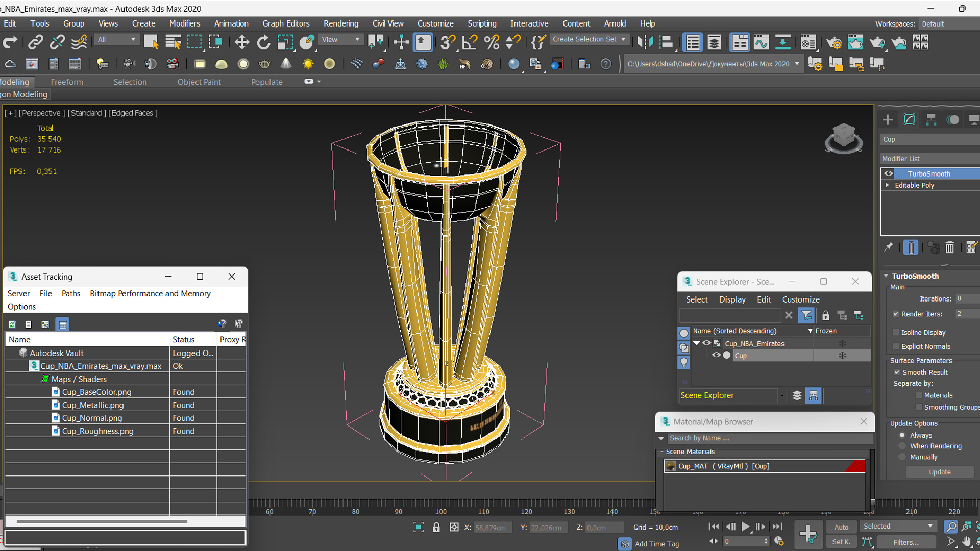This screenshot has width=980, height=551.
Task: Click the Scene Explorer lock icon
Action: pyautogui.click(x=825, y=316)
